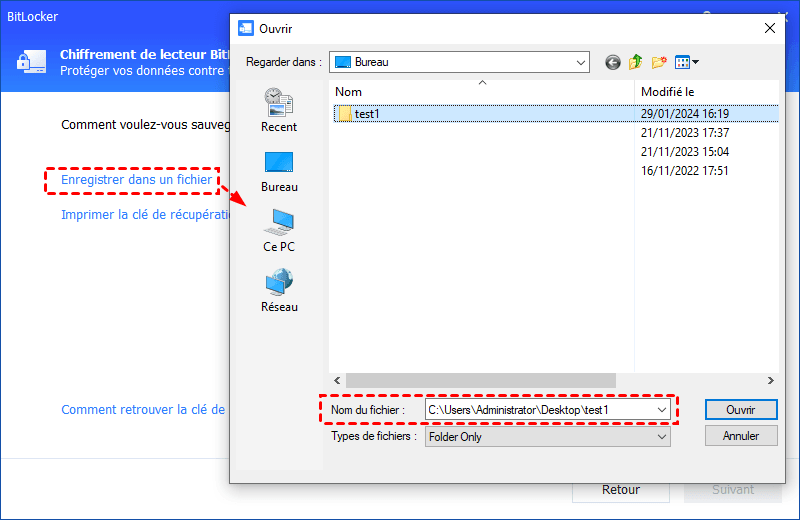
Task: Open the Recent places shortcut
Action: pos(279,110)
